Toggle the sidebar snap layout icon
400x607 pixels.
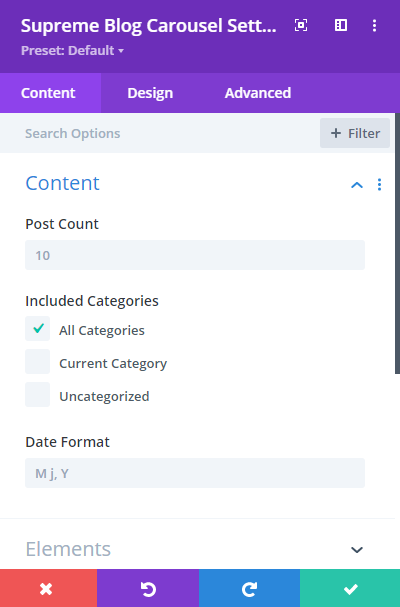coord(341,26)
